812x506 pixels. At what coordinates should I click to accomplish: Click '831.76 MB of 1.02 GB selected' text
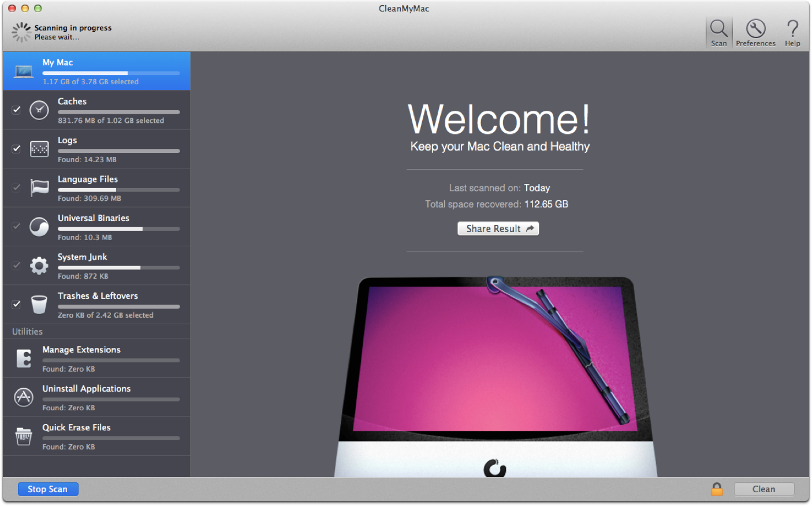click(x=111, y=121)
